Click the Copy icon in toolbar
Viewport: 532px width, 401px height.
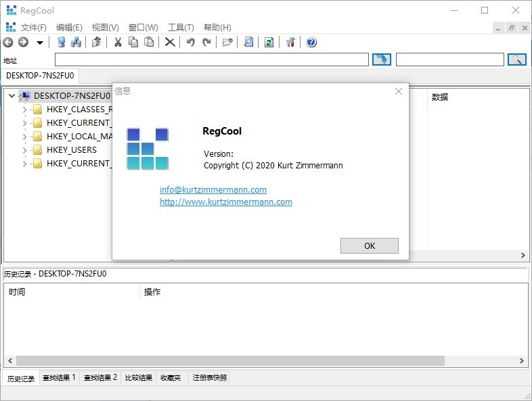click(x=133, y=42)
